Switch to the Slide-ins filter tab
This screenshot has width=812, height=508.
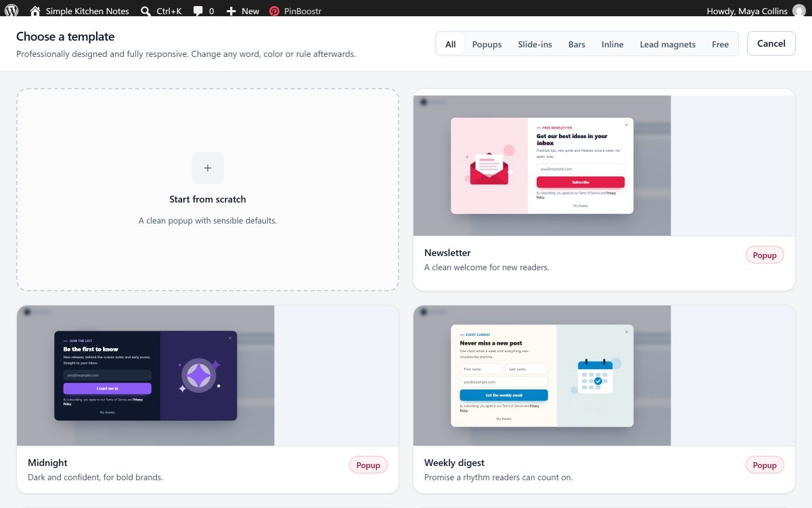click(x=535, y=44)
